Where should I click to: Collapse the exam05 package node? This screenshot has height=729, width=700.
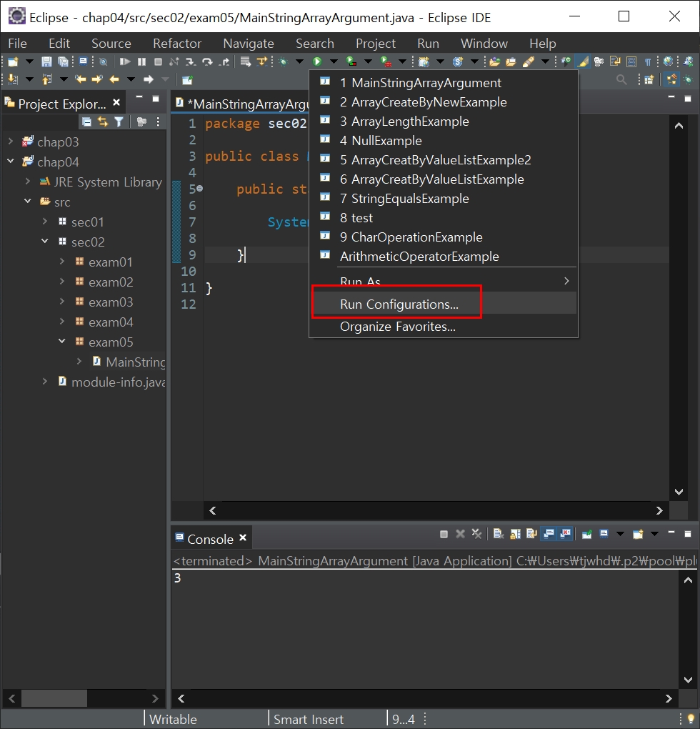[x=62, y=341]
